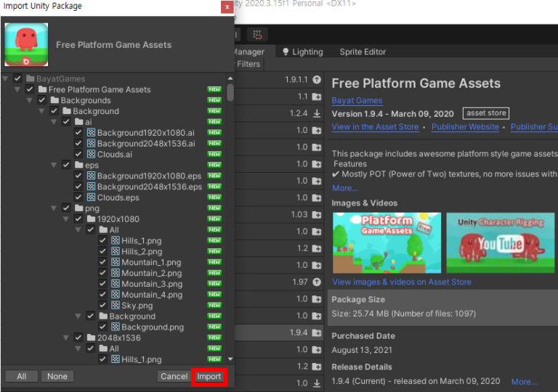Screen dimensions: 558x392
Task: Open View in the Asset Store link
Action: point(375,127)
